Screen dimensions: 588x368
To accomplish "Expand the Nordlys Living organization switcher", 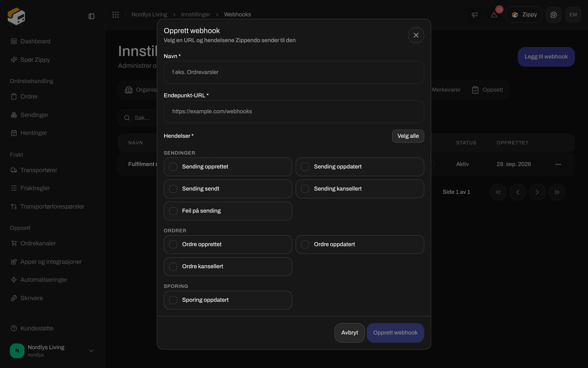I will 52,351.
